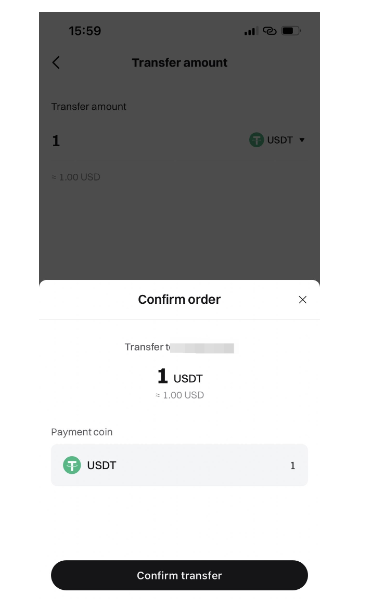This screenshot has width=381, height=599.
Task: Tap the battery icon in status bar
Action: click(x=291, y=31)
